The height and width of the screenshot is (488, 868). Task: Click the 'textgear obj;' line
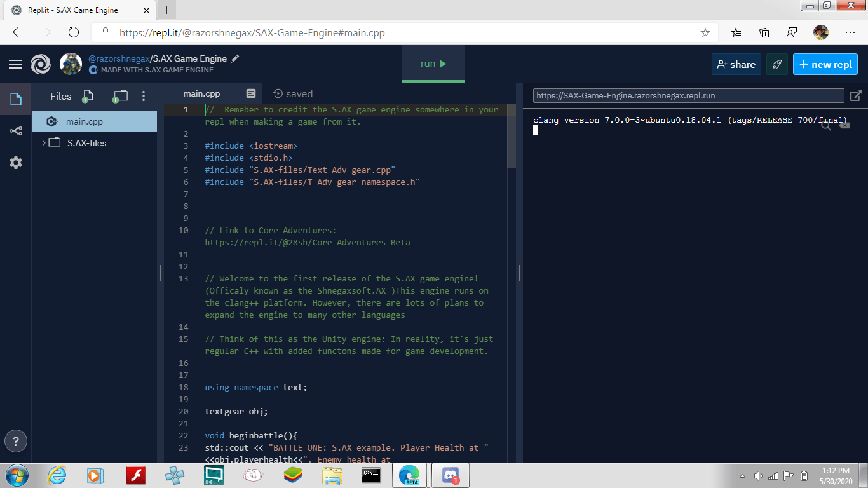click(x=236, y=412)
